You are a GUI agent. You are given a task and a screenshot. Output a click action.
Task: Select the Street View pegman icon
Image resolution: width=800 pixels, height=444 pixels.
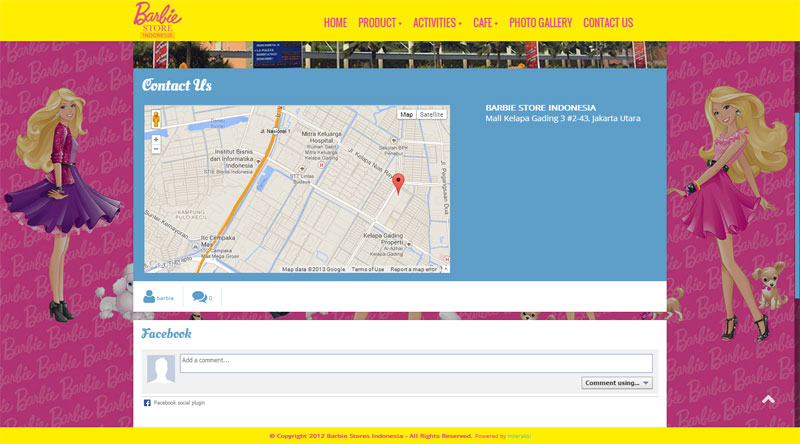click(156, 119)
